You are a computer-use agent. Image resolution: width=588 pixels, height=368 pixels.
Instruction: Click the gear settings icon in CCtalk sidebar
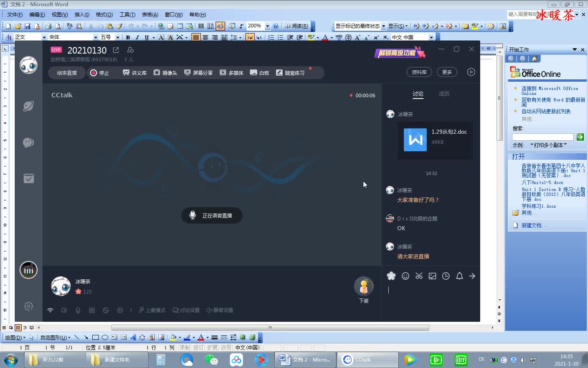click(x=28, y=306)
